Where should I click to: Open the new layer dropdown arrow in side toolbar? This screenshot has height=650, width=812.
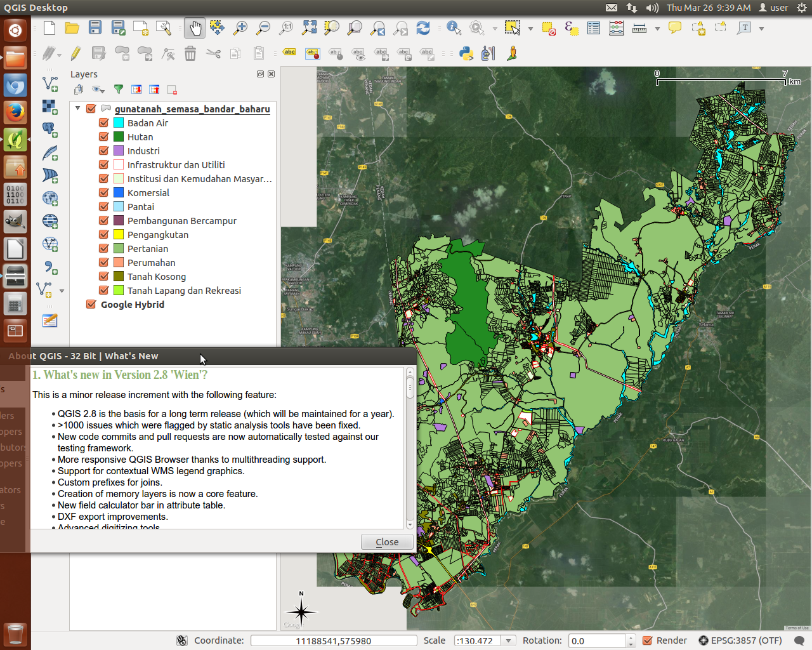pyautogui.click(x=62, y=291)
